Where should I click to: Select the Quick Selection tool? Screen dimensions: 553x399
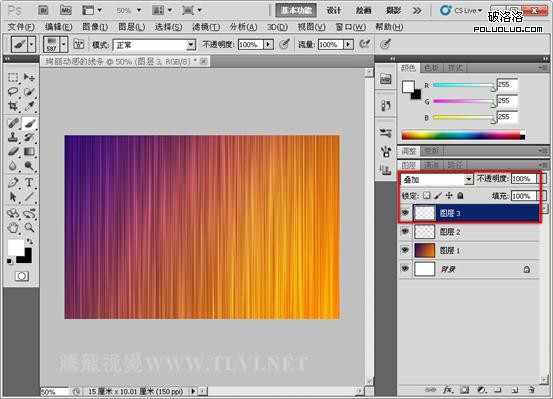tap(29, 92)
